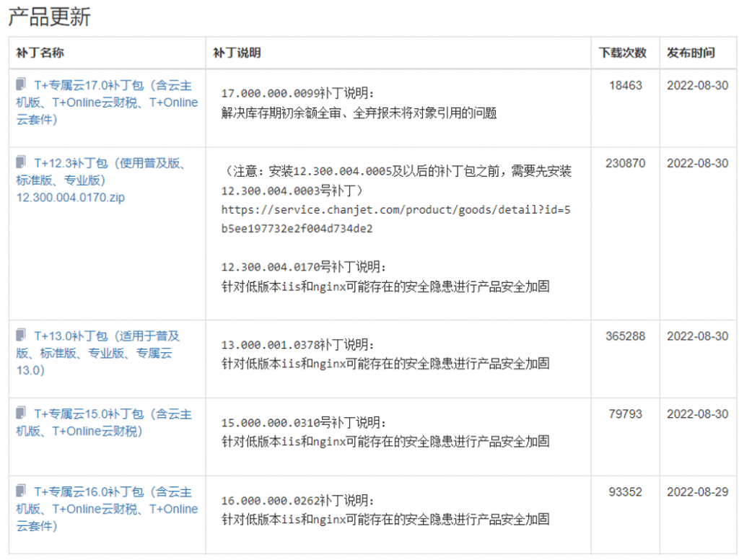739x560 pixels.
Task: Click the file icon beside T+专属云17.0补丁包
Action: [21, 84]
